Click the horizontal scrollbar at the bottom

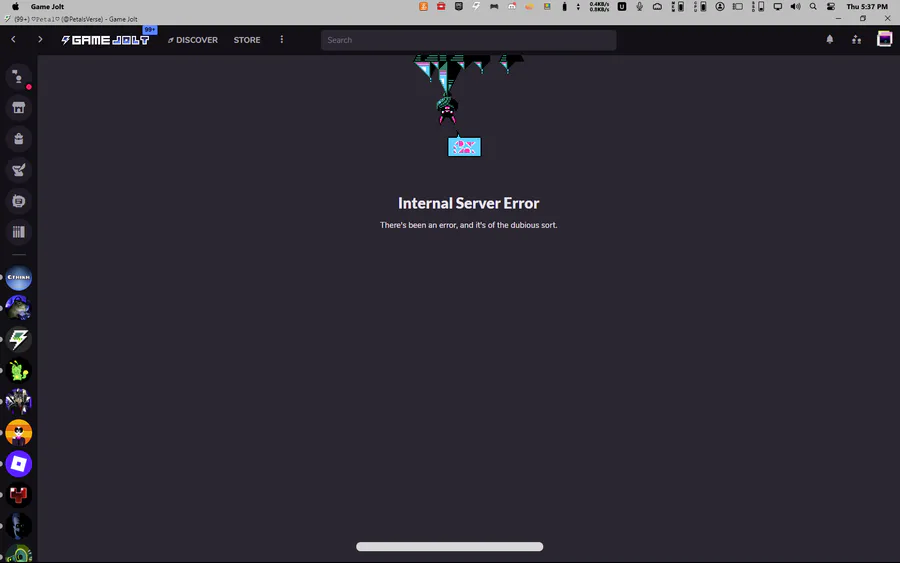pos(449,546)
